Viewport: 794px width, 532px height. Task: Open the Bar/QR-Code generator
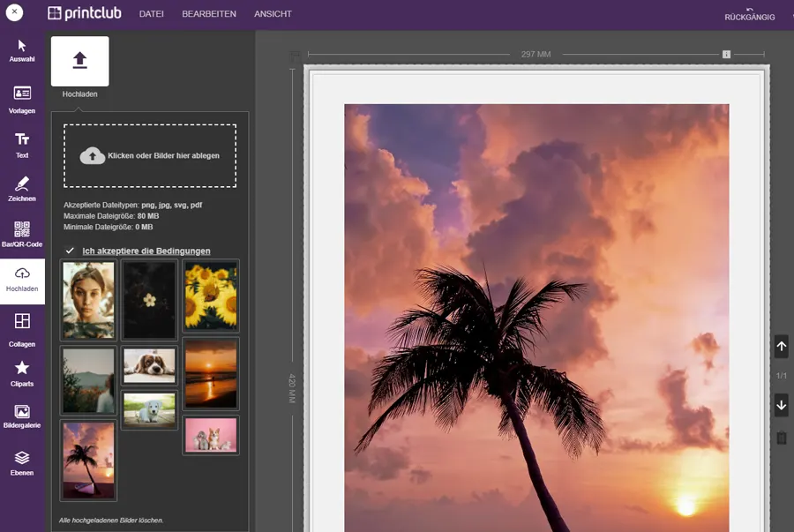22,234
